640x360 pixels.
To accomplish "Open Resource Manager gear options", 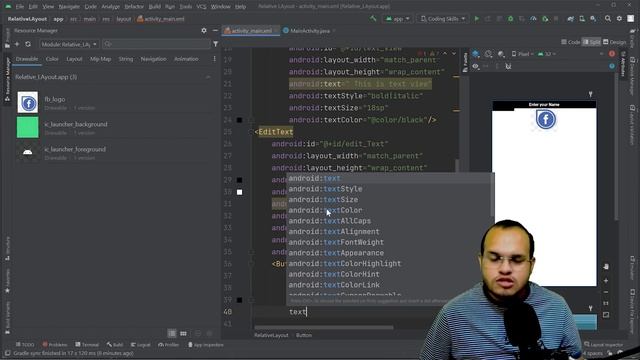I will (x=204, y=31).
